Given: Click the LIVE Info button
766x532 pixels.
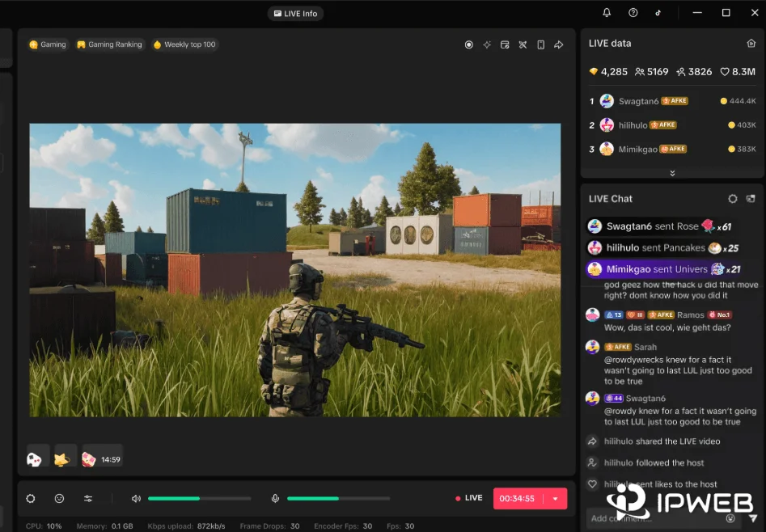Looking at the screenshot, I should pyautogui.click(x=295, y=14).
